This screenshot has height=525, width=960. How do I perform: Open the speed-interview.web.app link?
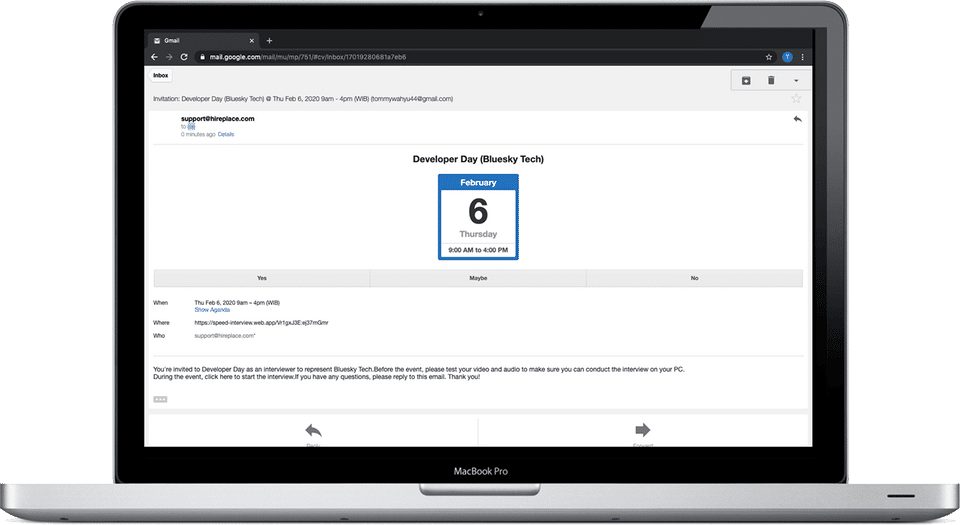[261, 322]
